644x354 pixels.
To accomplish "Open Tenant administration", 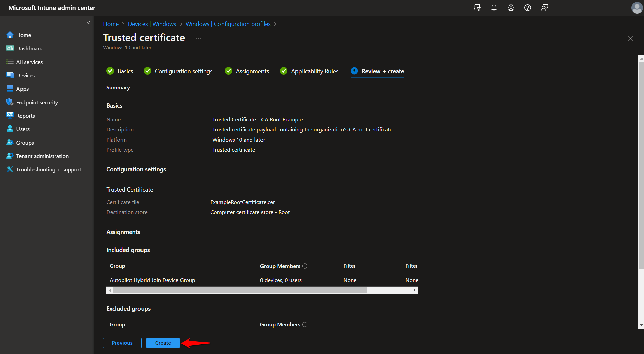I will click(42, 156).
